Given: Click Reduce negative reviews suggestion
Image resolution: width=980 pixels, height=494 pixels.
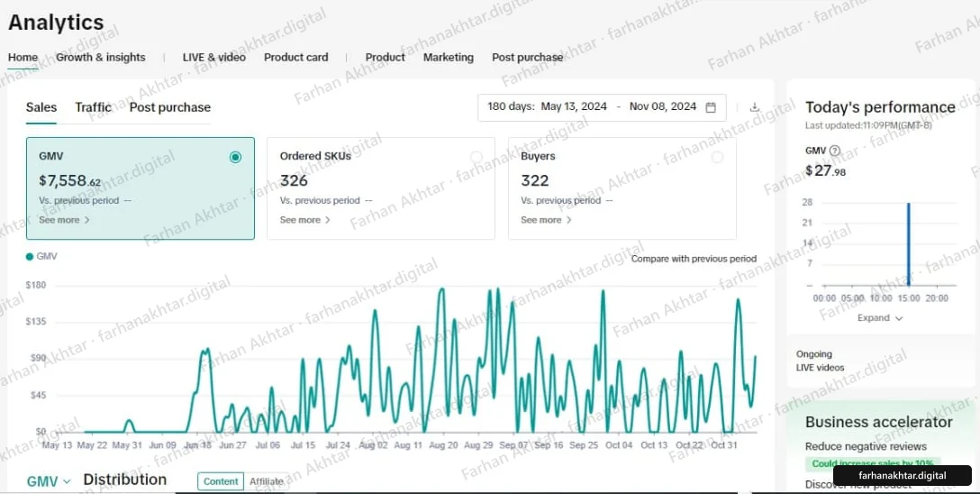Looking at the screenshot, I should [866, 446].
